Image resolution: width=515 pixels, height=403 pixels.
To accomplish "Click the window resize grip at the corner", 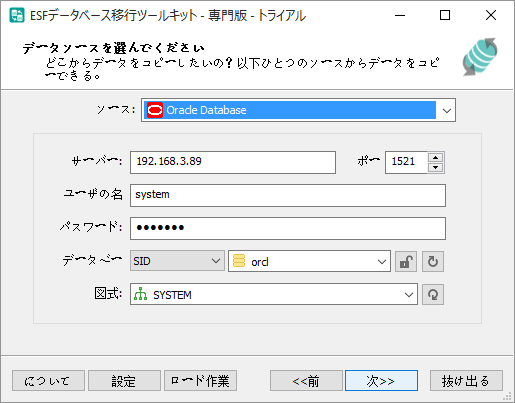I will [x=507, y=396].
